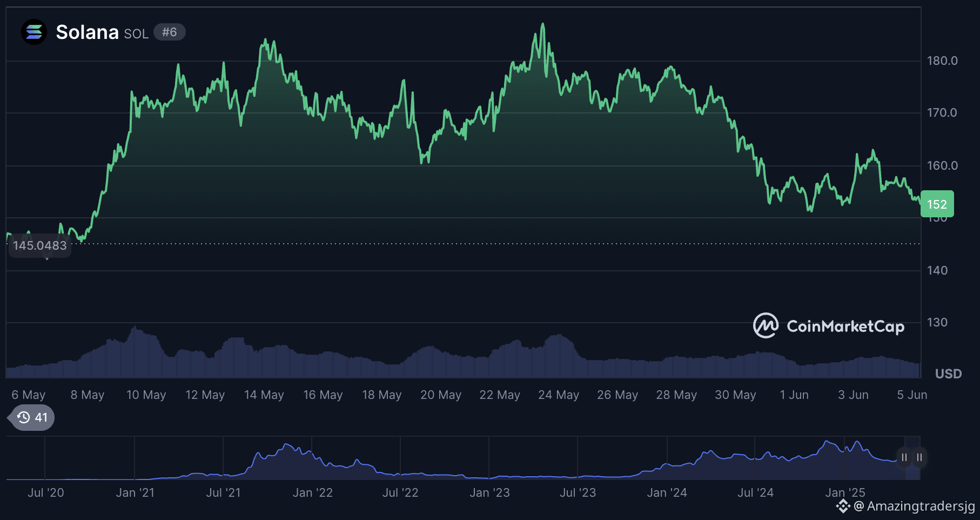Select the 8 May date label
Screen dimensions: 980x520
pyautogui.click(x=88, y=395)
